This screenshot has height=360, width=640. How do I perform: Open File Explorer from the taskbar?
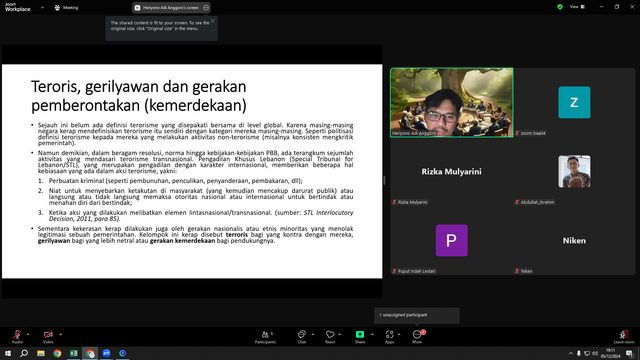click(41, 353)
